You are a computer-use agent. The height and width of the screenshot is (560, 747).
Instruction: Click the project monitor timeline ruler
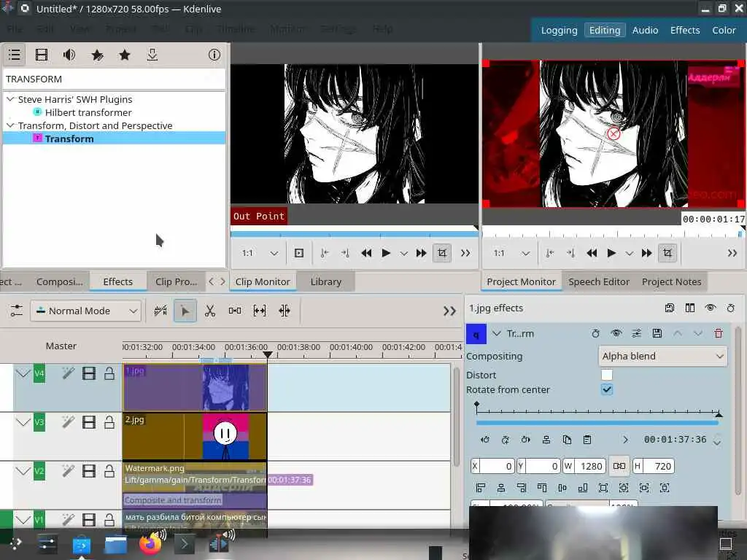613,234
